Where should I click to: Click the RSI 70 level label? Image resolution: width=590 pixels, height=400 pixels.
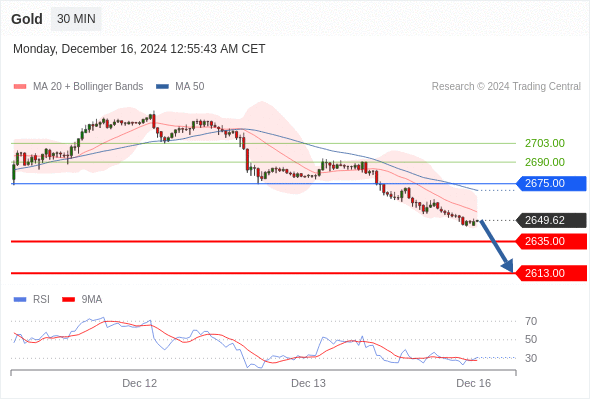(531, 321)
